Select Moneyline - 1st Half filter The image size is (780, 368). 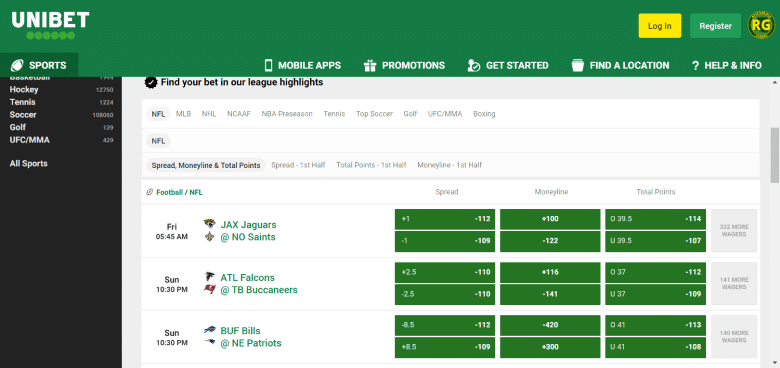450,165
